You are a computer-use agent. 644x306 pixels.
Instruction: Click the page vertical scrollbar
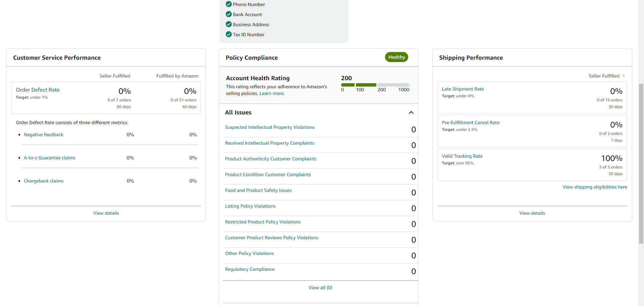(641, 163)
